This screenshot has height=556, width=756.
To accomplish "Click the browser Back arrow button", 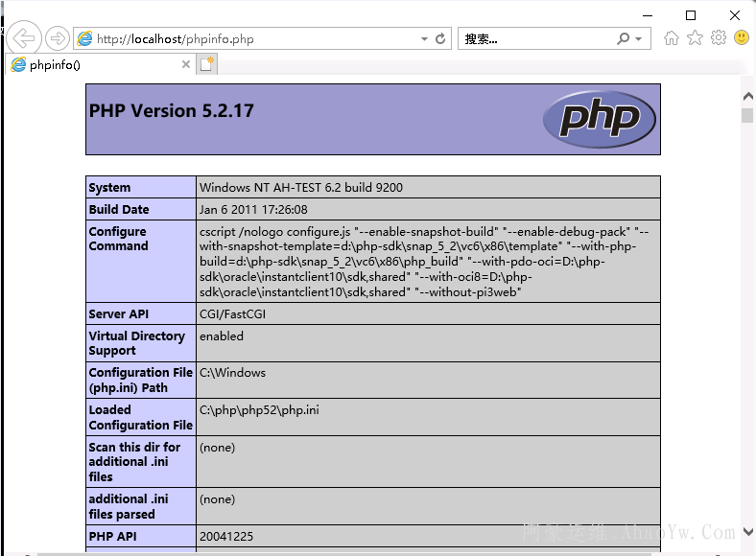I will point(23,38).
